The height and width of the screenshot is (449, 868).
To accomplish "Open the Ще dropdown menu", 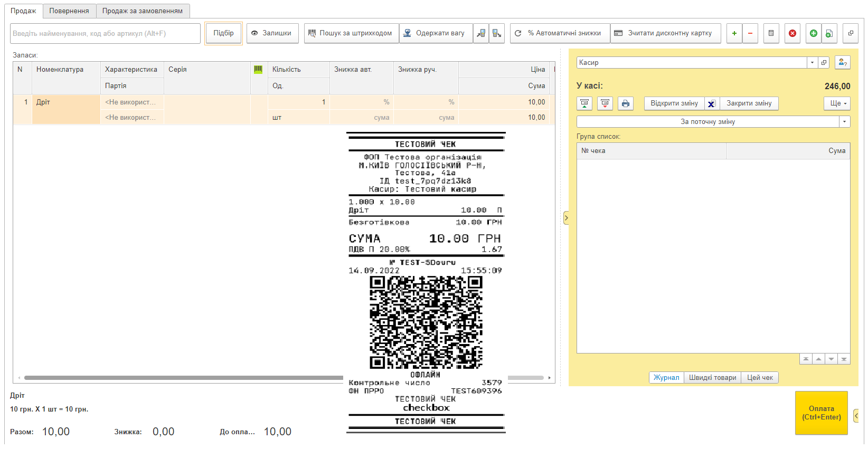I will click(838, 103).
